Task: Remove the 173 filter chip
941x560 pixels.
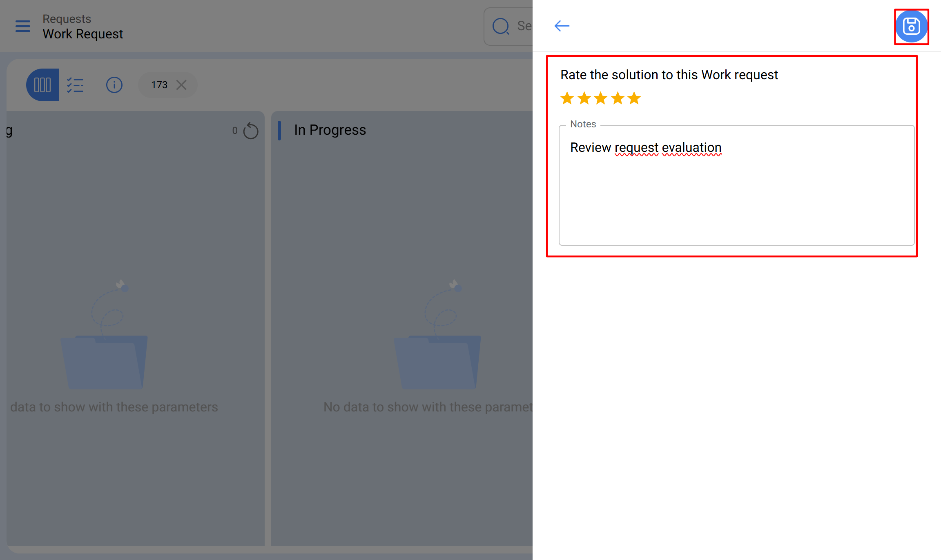Action: [x=181, y=85]
